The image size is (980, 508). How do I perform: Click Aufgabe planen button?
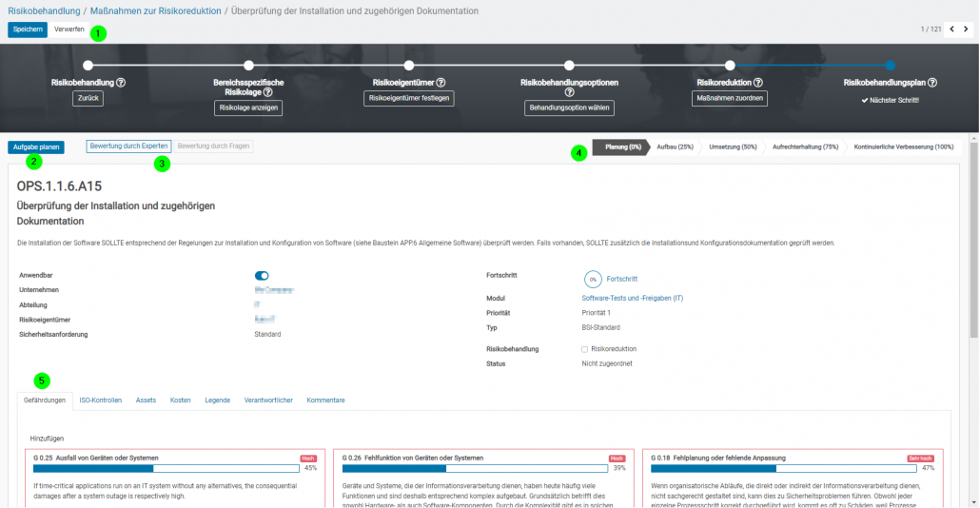pyautogui.click(x=37, y=147)
